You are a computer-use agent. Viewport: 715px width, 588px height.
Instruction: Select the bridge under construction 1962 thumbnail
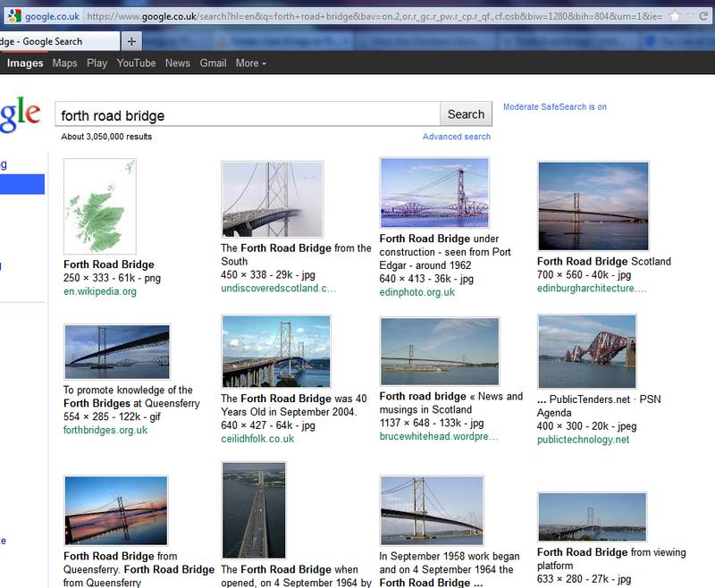tap(434, 194)
